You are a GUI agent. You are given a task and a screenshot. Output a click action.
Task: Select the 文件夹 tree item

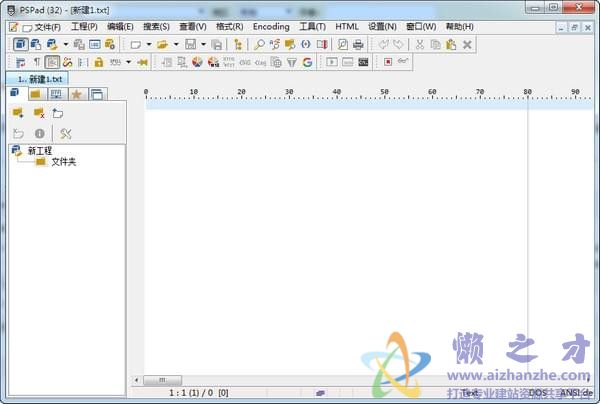tap(64, 162)
